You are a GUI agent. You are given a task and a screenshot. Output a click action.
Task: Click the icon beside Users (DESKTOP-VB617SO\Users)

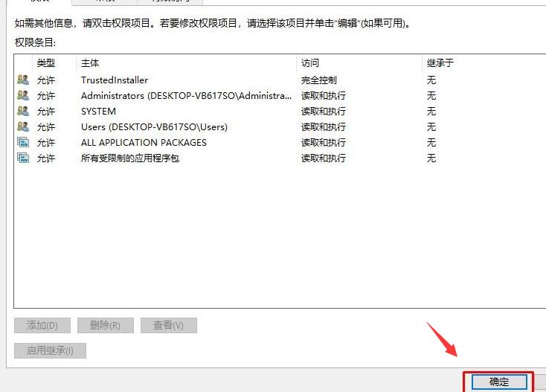click(x=23, y=126)
